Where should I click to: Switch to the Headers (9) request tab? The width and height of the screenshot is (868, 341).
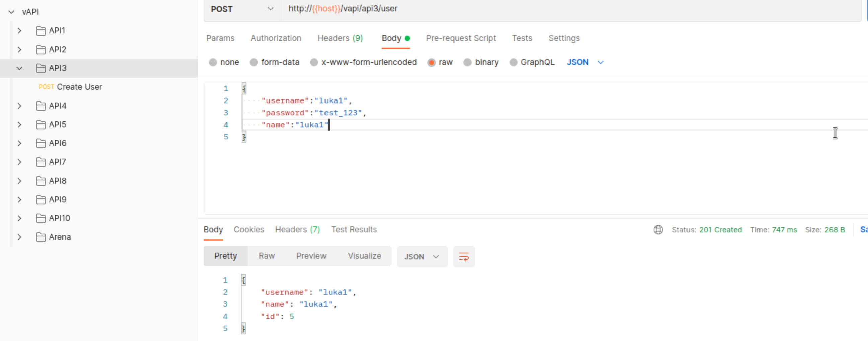[x=340, y=38]
